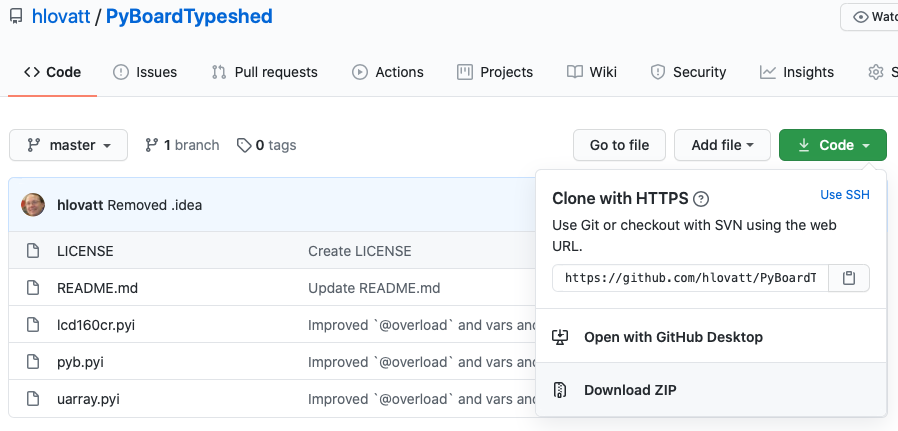Screen dimensions: 898x431
Task: Go to the Insights tab
Action: point(797,72)
